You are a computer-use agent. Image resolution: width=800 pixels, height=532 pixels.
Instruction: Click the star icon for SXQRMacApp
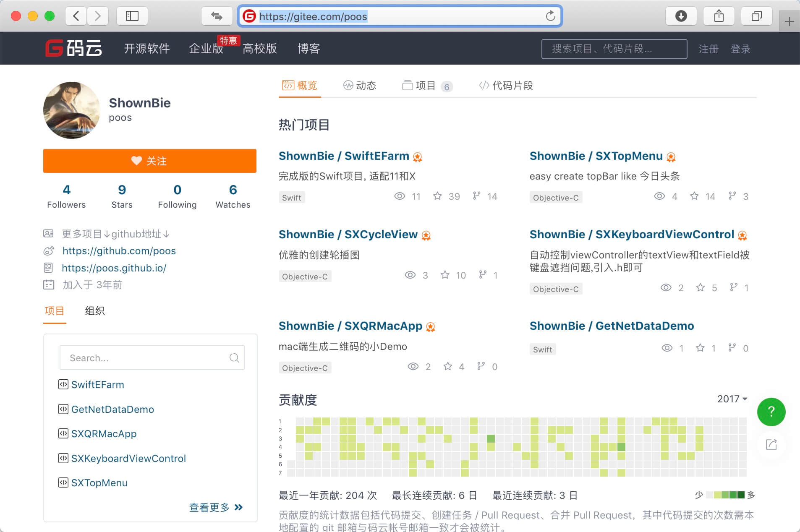(448, 366)
